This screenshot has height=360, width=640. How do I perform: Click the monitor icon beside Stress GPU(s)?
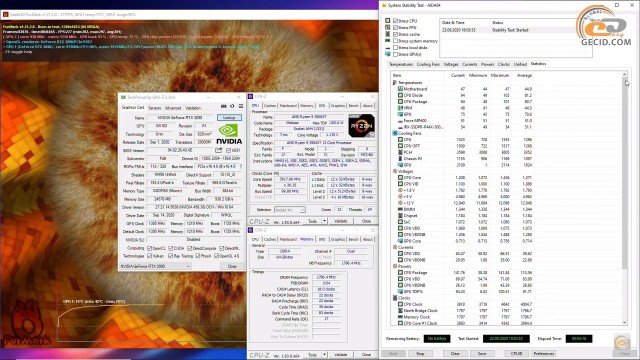tap(387, 54)
